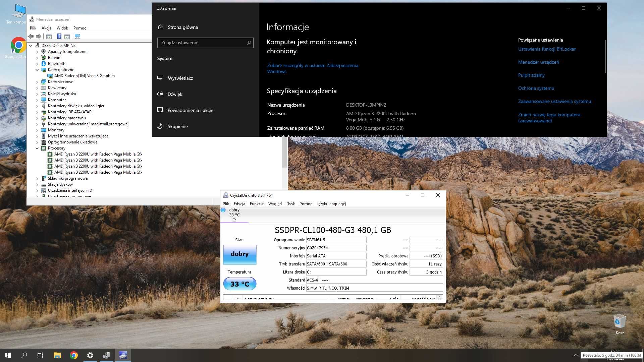Switch to Device Manager taskbar icon

pos(106,355)
